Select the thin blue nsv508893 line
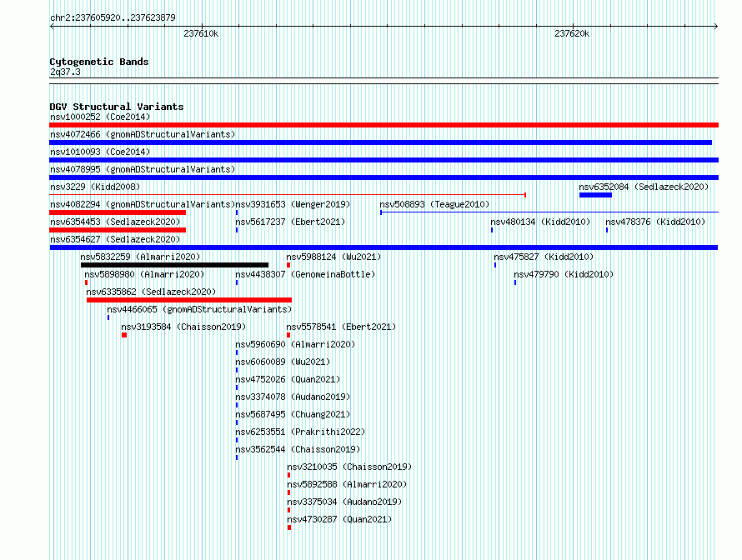Image resolution: width=742 pixels, height=560 pixels. (549, 212)
